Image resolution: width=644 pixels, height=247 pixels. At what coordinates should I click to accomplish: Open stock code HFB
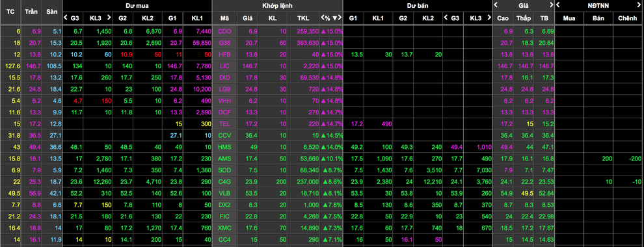(224, 54)
